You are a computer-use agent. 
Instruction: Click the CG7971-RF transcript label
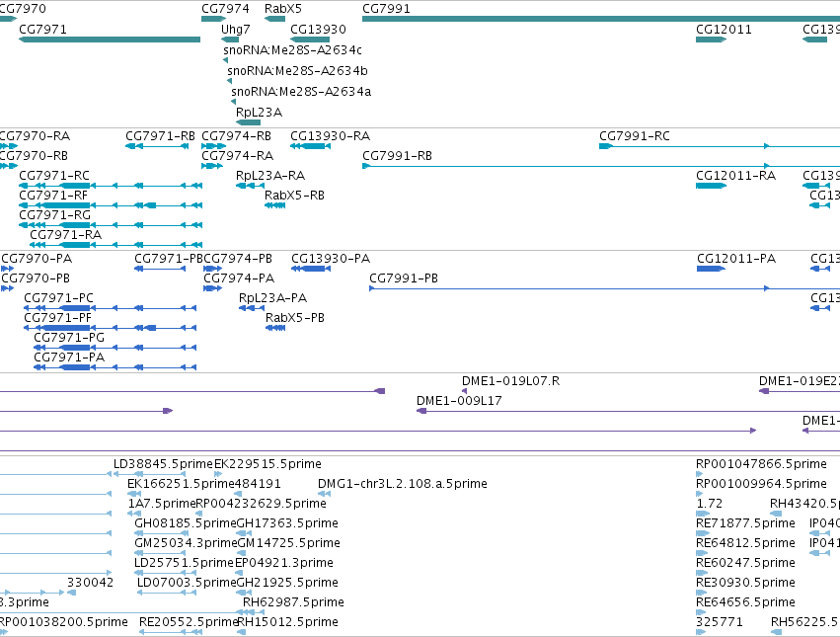coord(53,196)
